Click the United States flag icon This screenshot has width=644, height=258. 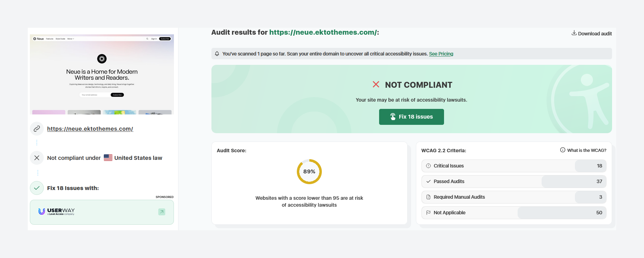tap(108, 158)
